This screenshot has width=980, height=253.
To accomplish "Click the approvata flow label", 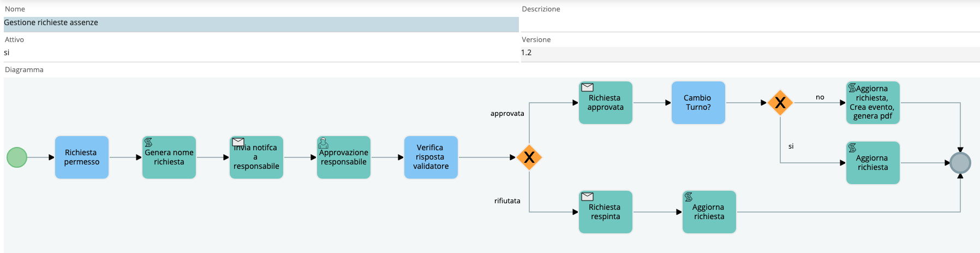I will [507, 114].
